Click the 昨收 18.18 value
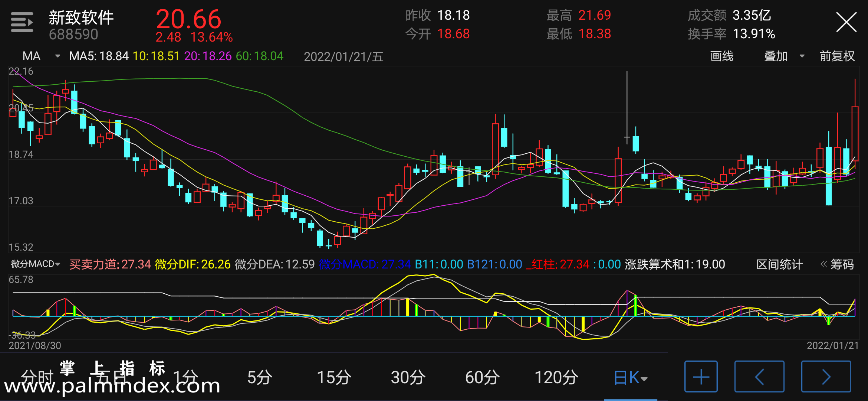This screenshot has width=868, height=401. pyautogui.click(x=453, y=15)
